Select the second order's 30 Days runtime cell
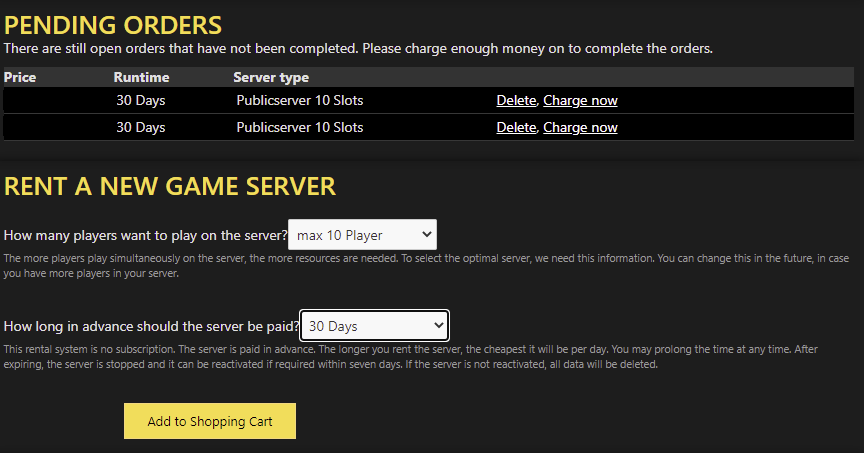This screenshot has width=864, height=453. tap(141, 127)
